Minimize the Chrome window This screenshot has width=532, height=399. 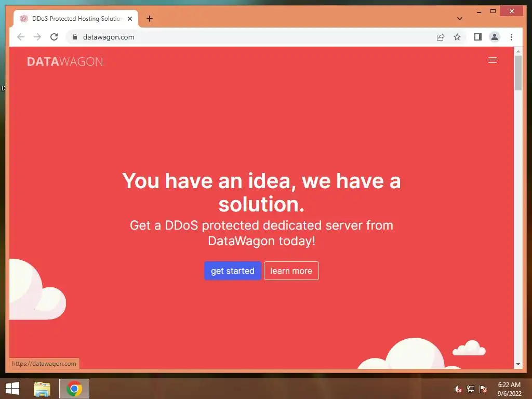click(x=478, y=11)
